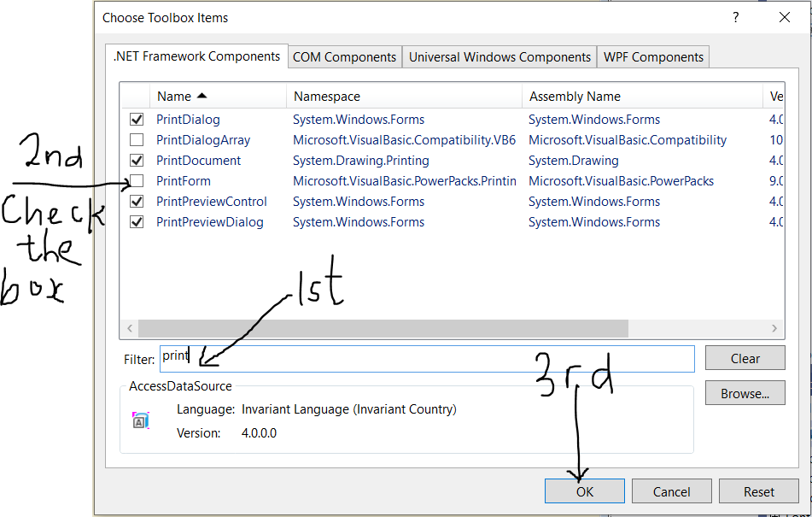Close the Choose Toolbox Items dialog
Image resolution: width=812 pixels, height=517 pixels.
[x=785, y=18]
